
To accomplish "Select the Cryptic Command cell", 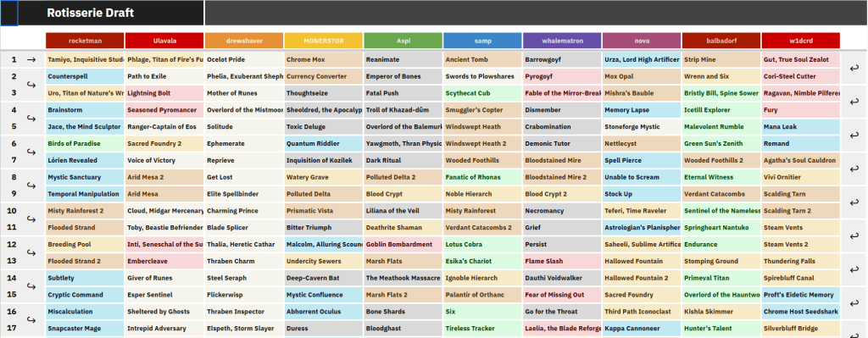I will [86, 295].
